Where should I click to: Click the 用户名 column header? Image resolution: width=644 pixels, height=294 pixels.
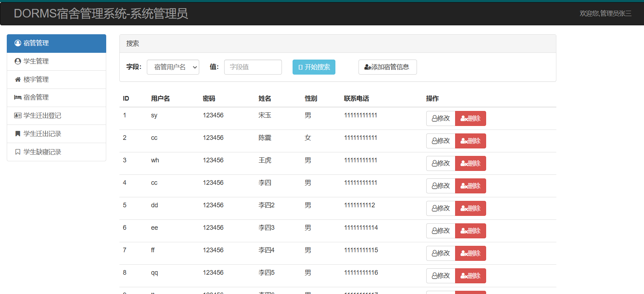pyautogui.click(x=160, y=98)
